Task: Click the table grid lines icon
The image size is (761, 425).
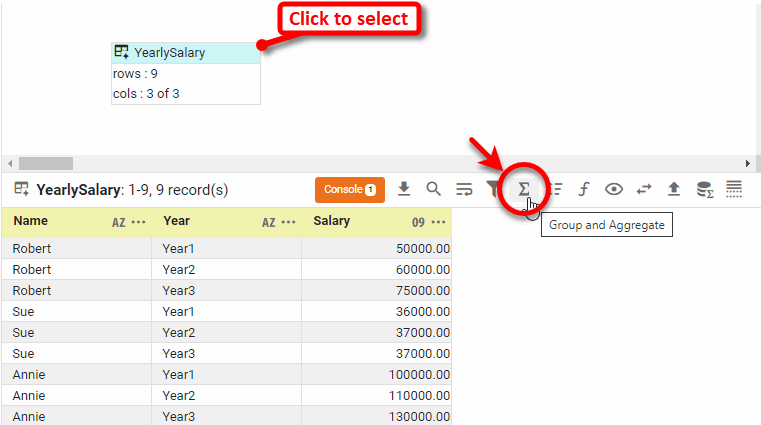Action: pyautogui.click(x=734, y=189)
